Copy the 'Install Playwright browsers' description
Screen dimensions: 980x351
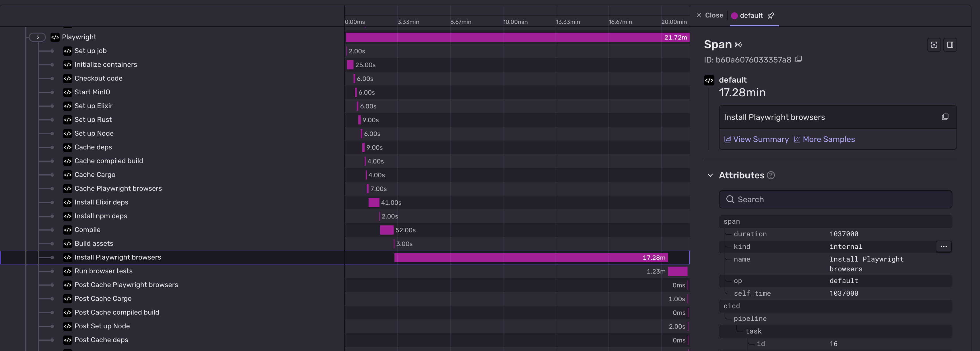tap(945, 117)
